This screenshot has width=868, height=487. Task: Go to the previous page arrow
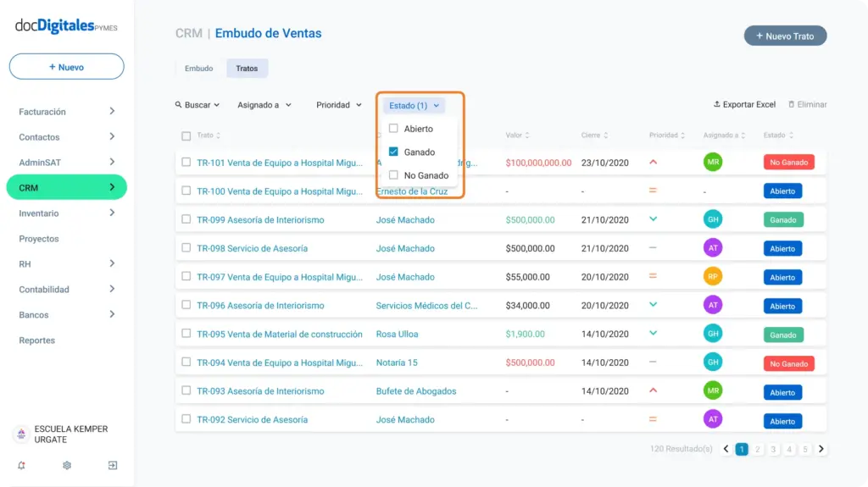(726, 449)
